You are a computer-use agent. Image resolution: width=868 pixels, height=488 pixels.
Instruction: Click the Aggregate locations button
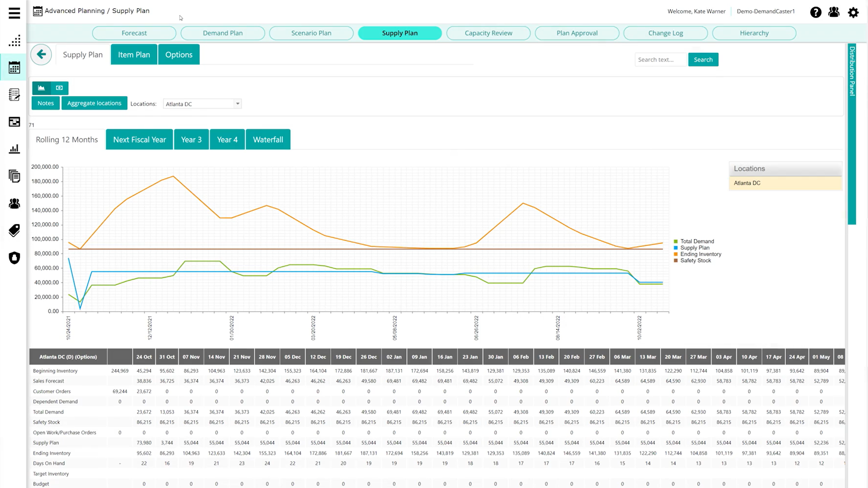(x=94, y=103)
